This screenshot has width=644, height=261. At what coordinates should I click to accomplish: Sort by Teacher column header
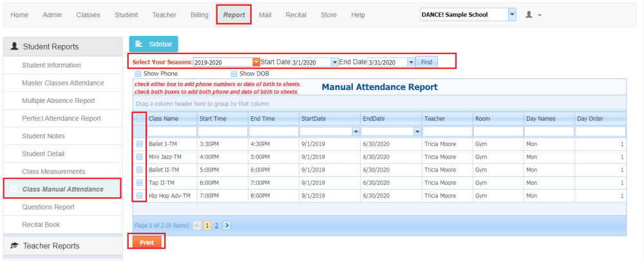pyautogui.click(x=447, y=118)
